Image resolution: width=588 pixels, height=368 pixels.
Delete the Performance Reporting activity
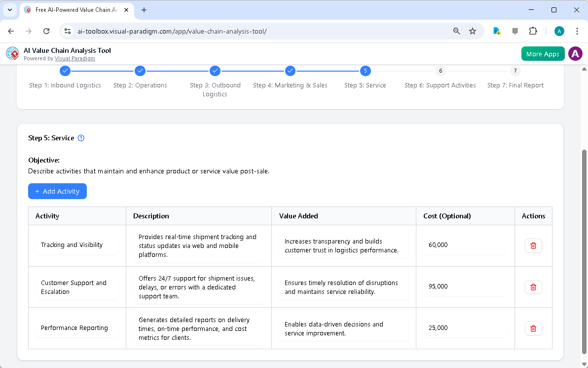(x=533, y=328)
